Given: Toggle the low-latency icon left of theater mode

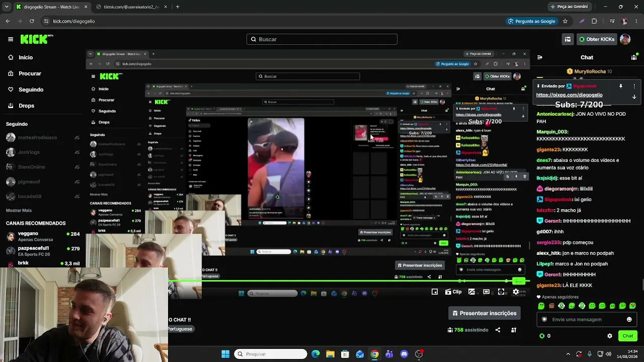Looking at the screenshot, I should tap(471, 292).
